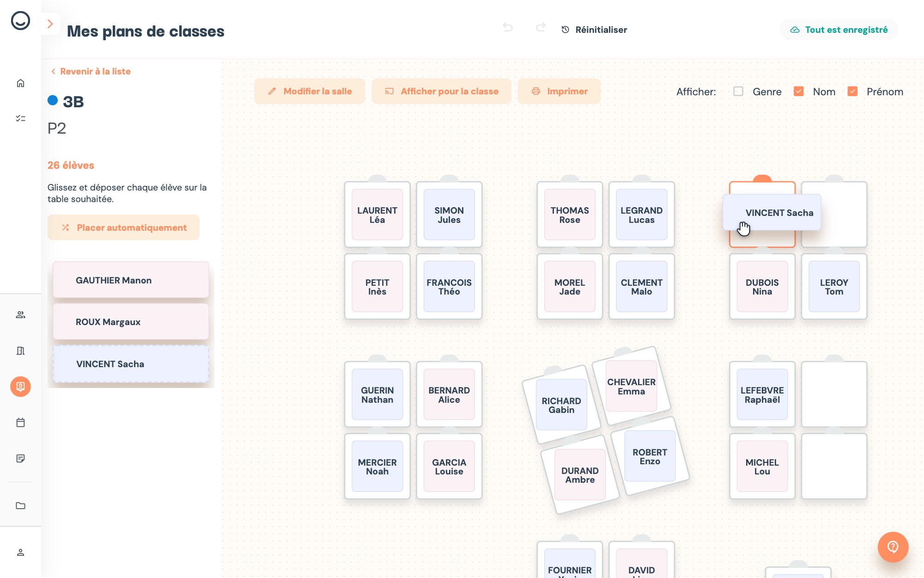Open the students group icon in the sidebar
Viewport: 924px width, 578px height.
click(x=20, y=315)
